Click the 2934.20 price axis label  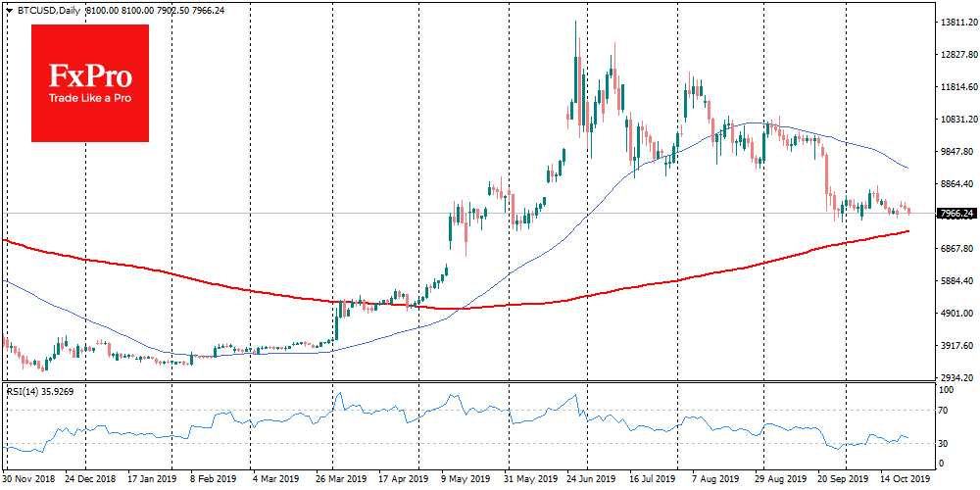tap(955, 378)
